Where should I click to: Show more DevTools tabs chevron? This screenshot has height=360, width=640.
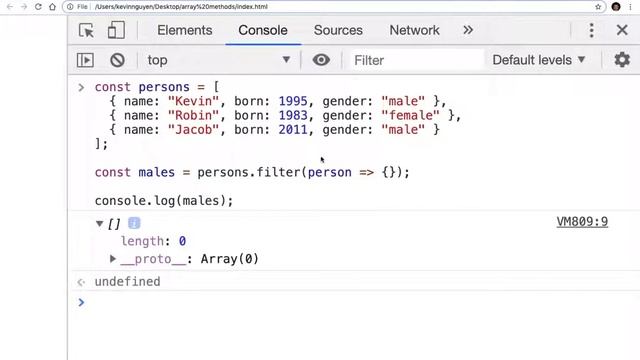tap(468, 30)
